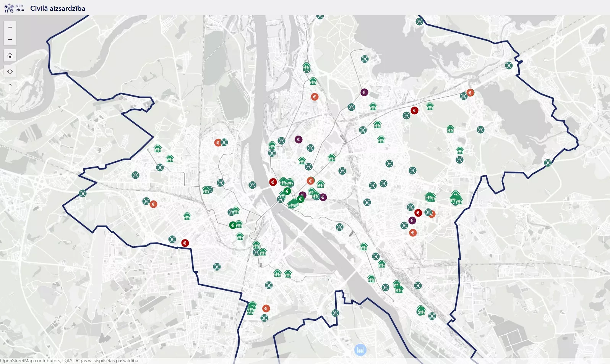Return to default map view (home)
Viewport: 610px width, 364px height.
pyautogui.click(x=10, y=55)
